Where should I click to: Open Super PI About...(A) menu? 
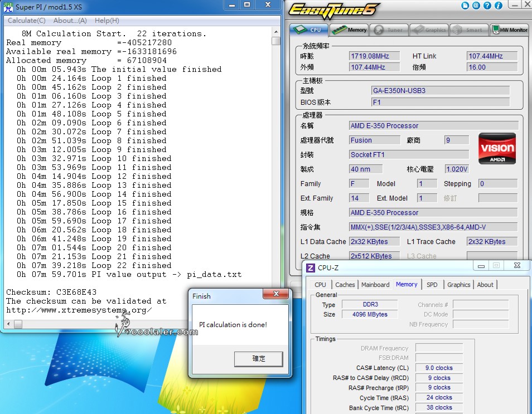pos(70,21)
